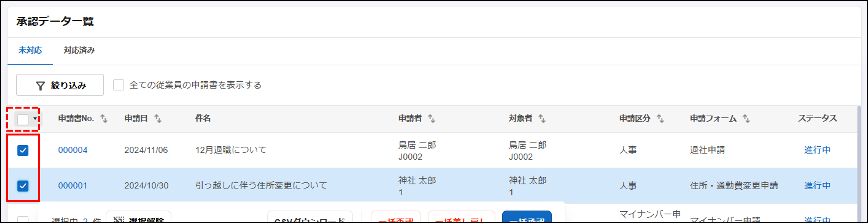Sort by 申請者 column arrows
The image size is (868, 223).
point(432,118)
